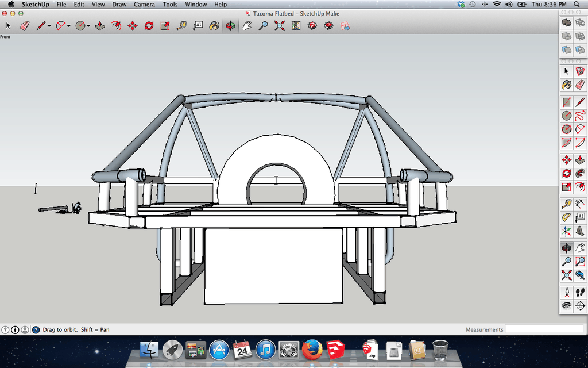The width and height of the screenshot is (588, 368).
Task: Select the Dimension tool
Action: [x=580, y=204]
